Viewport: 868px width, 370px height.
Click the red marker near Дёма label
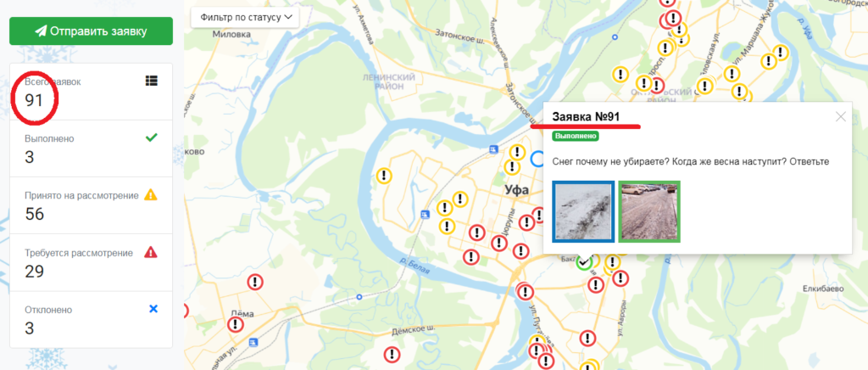tap(236, 324)
